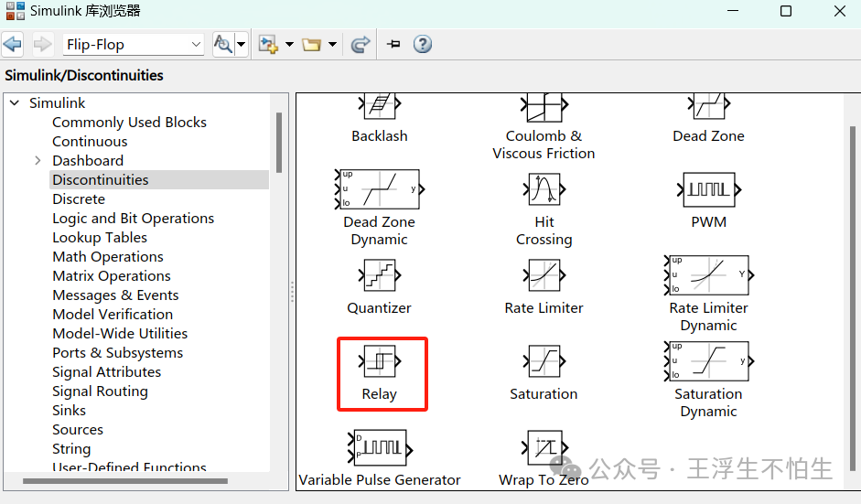Screen dimensions: 861x504
Task: Click the find-block search icon
Action: coord(223,44)
